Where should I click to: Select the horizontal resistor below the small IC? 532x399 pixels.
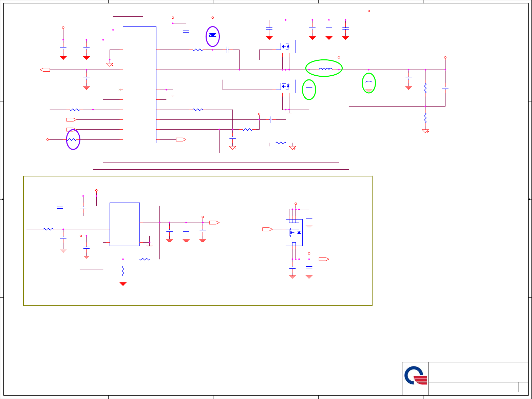tap(145, 259)
